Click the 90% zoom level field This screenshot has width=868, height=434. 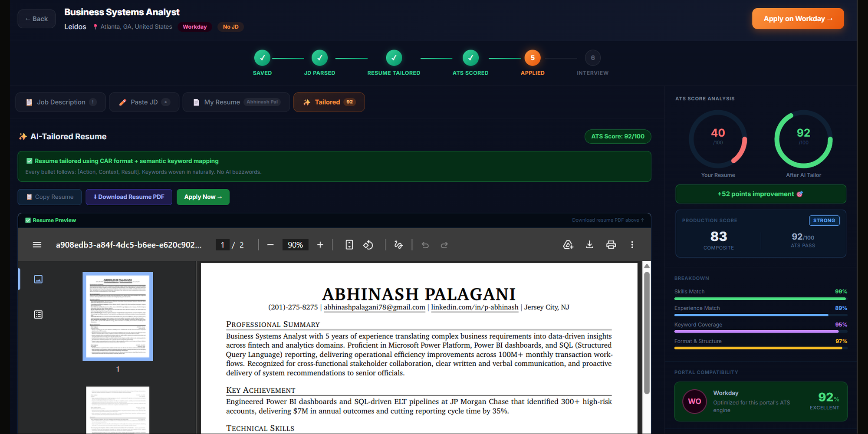click(295, 245)
